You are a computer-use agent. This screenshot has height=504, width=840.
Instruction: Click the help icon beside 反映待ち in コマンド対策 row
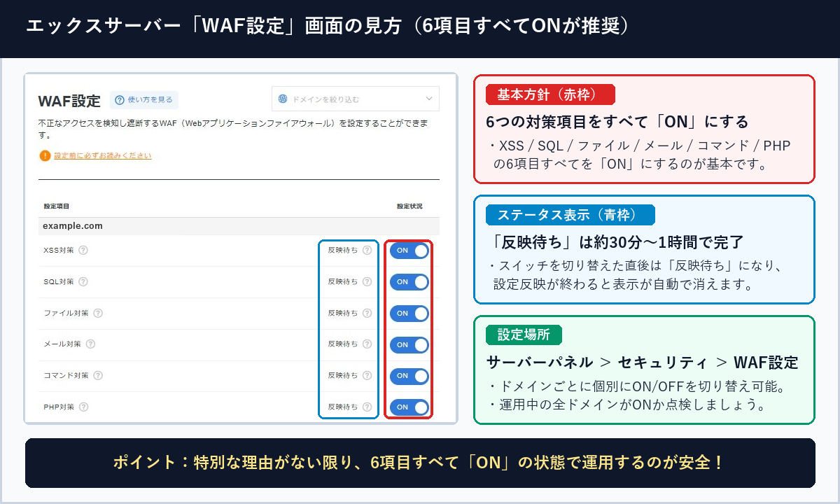367,376
